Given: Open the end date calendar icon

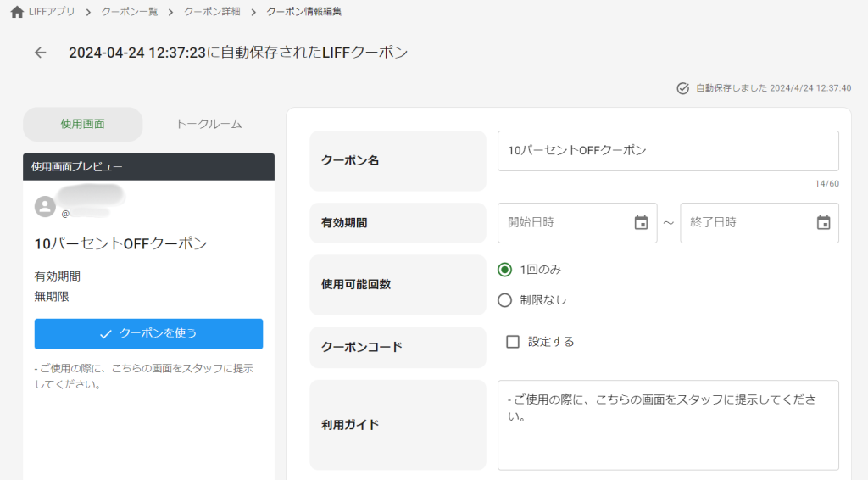Looking at the screenshot, I should (x=823, y=222).
